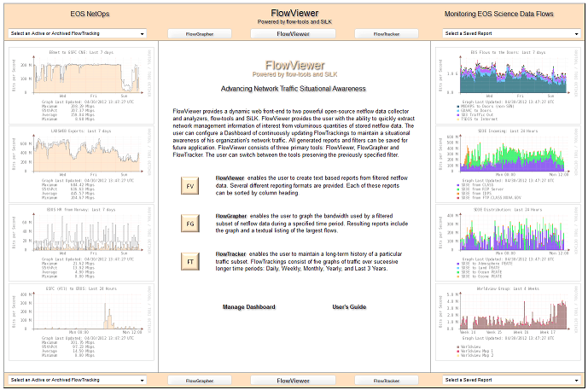This screenshot has width=588, height=390.
Task: Open the User's Guide link
Action: pos(349,306)
